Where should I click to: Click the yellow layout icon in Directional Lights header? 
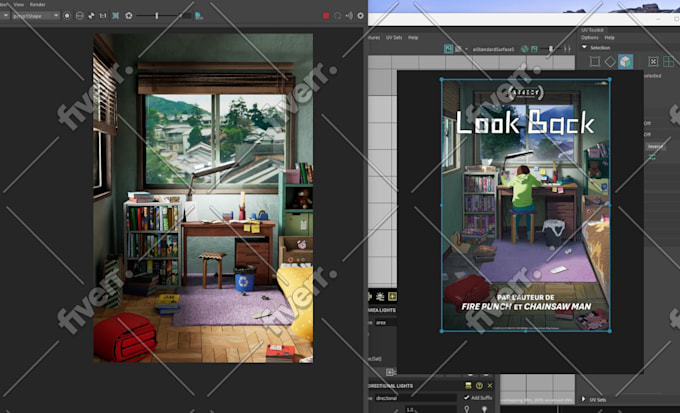pos(468,385)
